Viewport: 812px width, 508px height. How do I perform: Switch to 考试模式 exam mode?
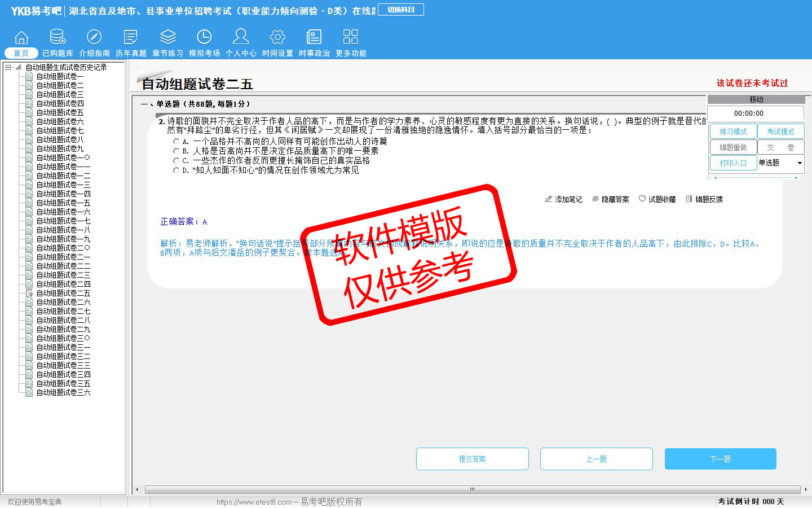[x=780, y=132]
